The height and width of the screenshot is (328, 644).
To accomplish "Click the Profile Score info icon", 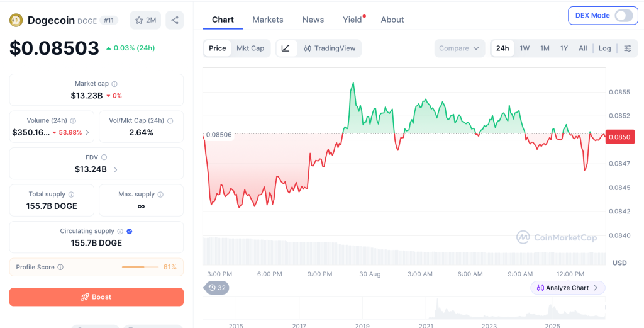I will click(60, 267).
